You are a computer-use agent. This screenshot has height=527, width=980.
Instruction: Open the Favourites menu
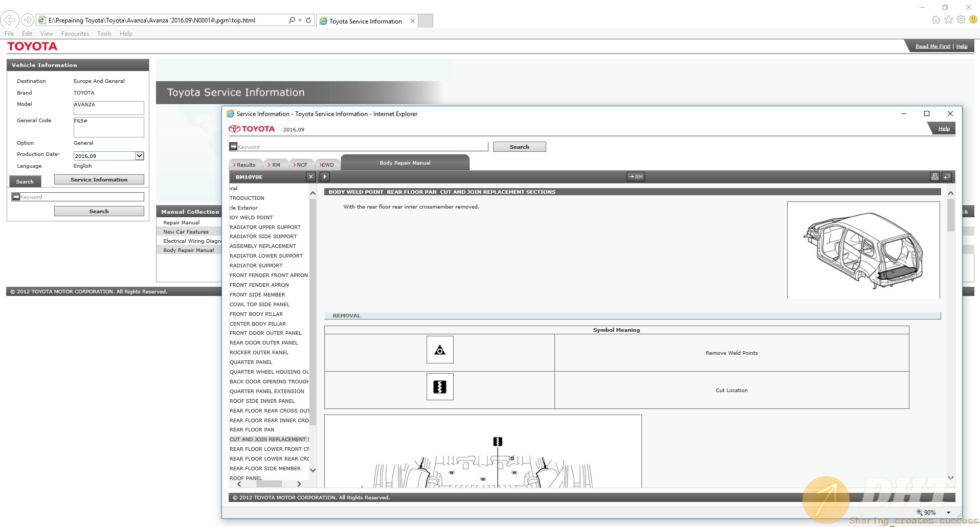(x=75, y=34)
